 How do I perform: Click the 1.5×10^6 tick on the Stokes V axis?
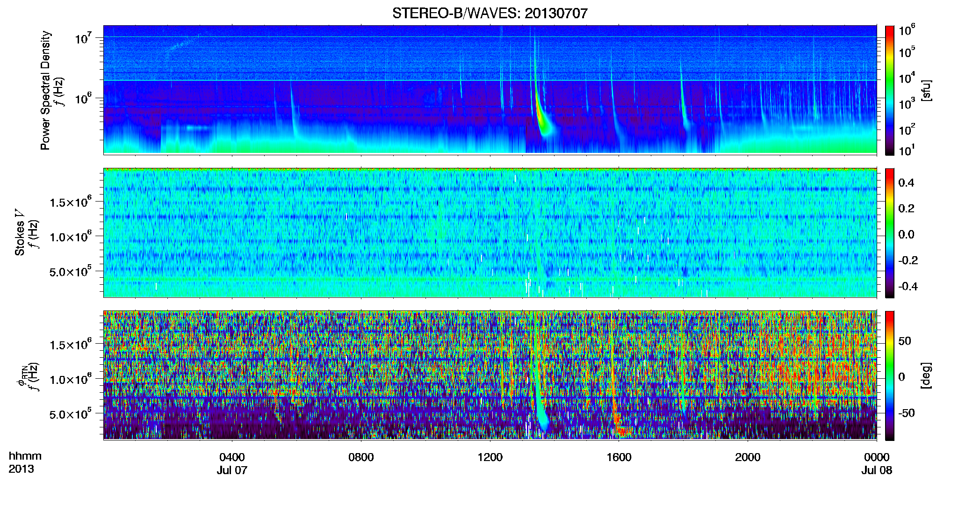tap(70, 202)
